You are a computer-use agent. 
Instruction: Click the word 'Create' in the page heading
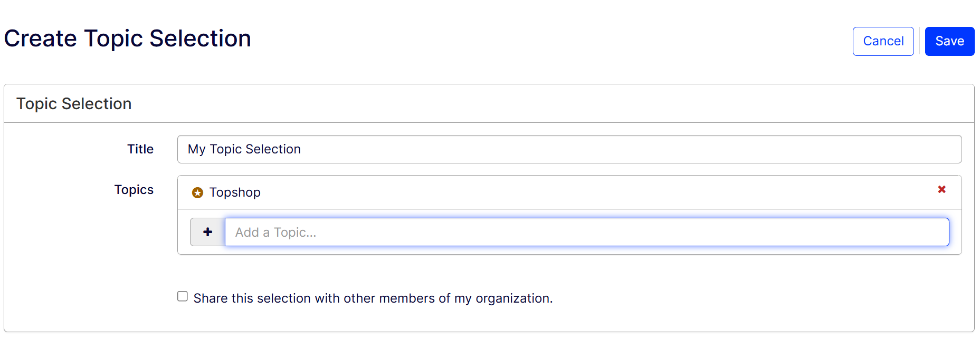pyautogui.click(x=41, y=38)
